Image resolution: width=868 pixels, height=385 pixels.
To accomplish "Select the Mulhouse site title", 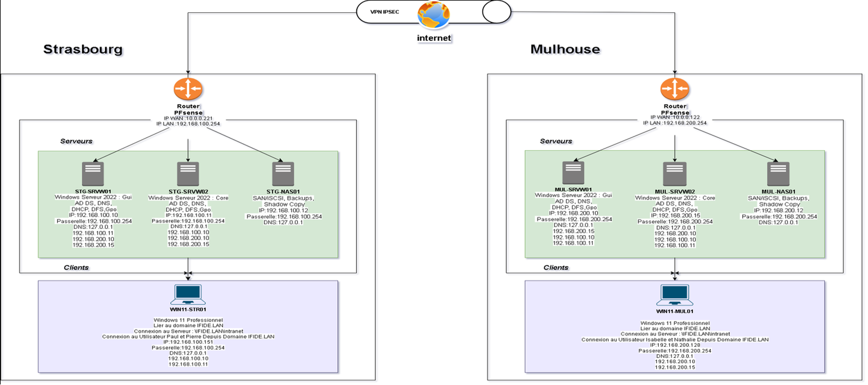I will pyautogui.click(x=565, y=49).
